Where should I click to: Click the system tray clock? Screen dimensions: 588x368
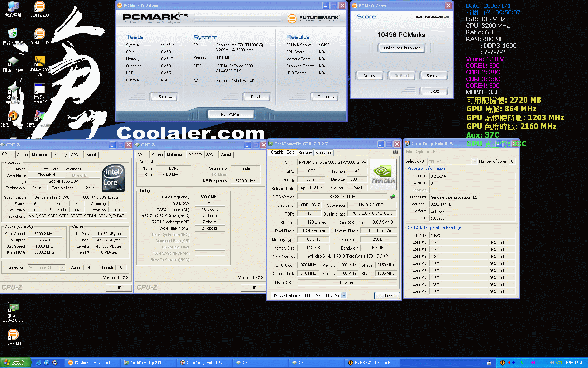click(x=574, y=363)
